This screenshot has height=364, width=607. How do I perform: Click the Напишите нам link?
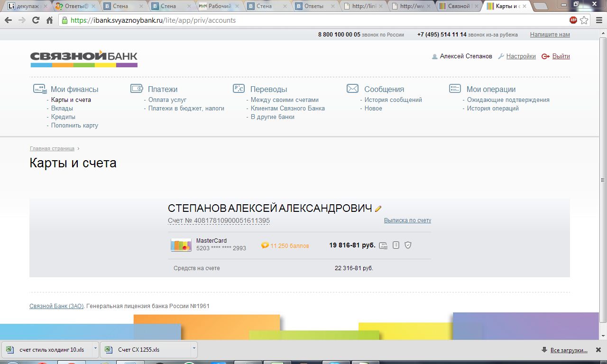[x=550, y=35]
